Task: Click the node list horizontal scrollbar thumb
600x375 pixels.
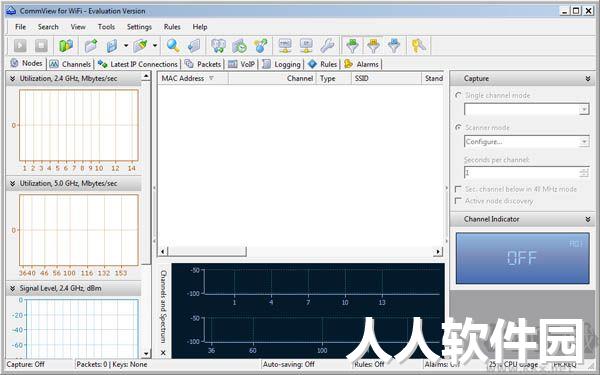Action: [x=207, y=251]
